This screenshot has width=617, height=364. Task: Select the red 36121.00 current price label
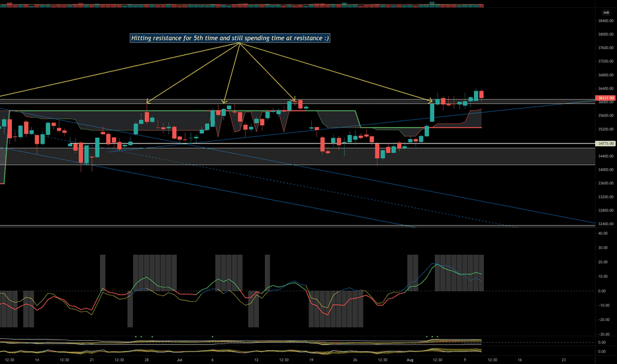click(x=605, y=98)
